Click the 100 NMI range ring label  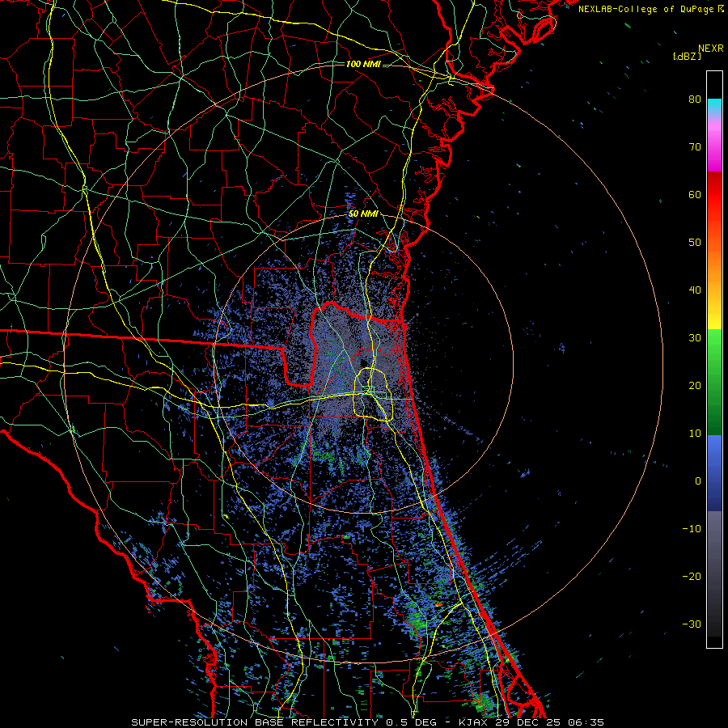point(363,64)
